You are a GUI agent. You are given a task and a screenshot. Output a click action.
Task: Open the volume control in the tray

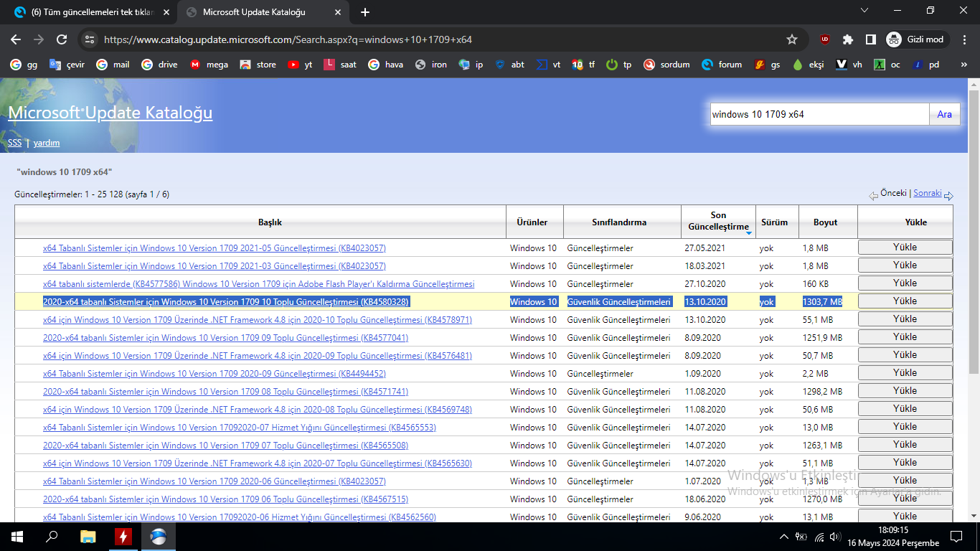(834, 537)
